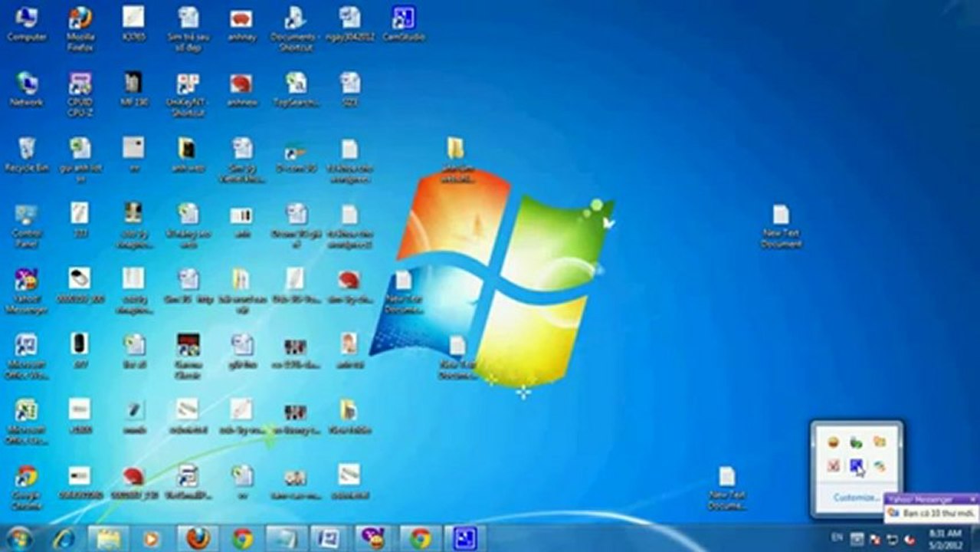This screenshot has height=552, width=980.
Task: Open the Network desktop icon
Action: coord(27,89)
